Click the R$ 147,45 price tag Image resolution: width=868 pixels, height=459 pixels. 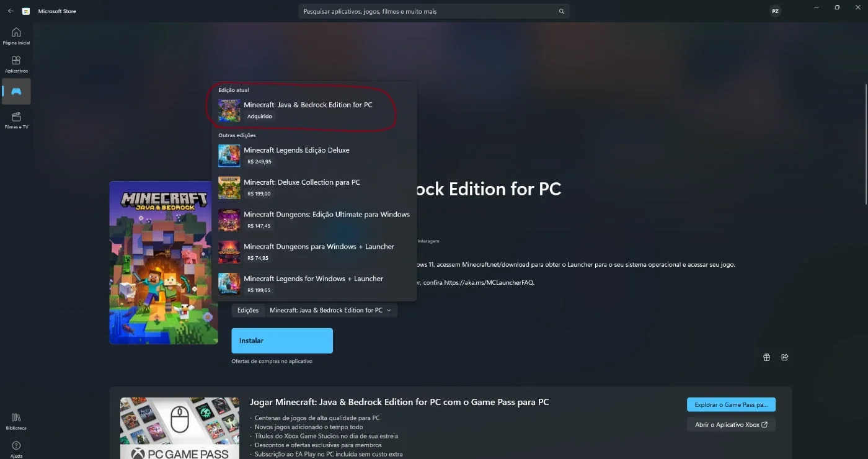(x=259, y=226)
